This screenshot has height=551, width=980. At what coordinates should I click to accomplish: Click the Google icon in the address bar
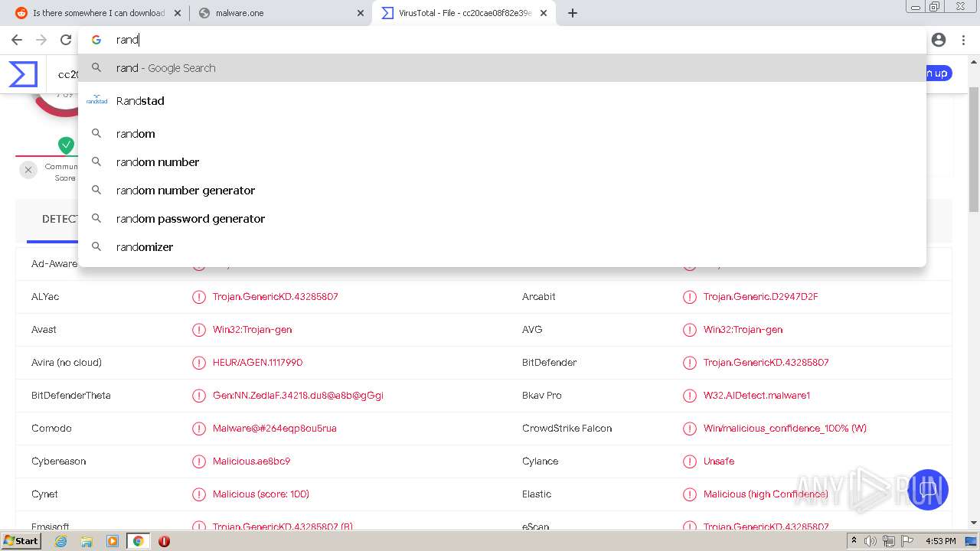[x=96, y=40]
